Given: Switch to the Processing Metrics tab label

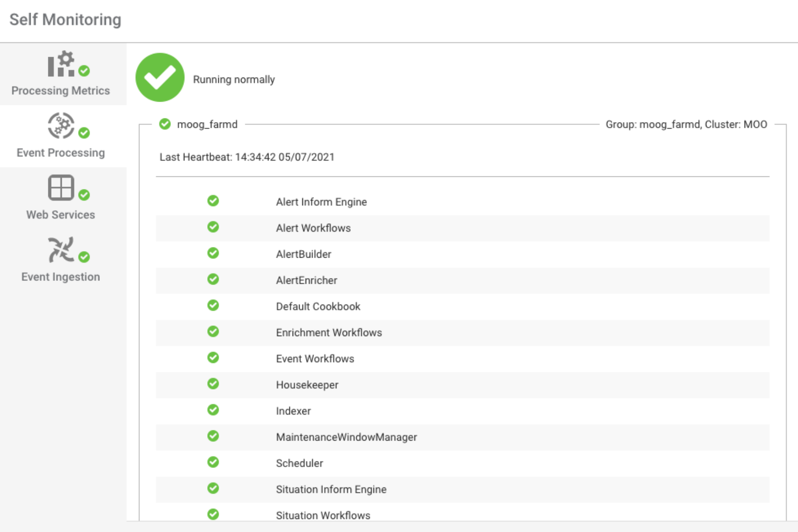Looking at the screenshot, I should pos(61,91).
